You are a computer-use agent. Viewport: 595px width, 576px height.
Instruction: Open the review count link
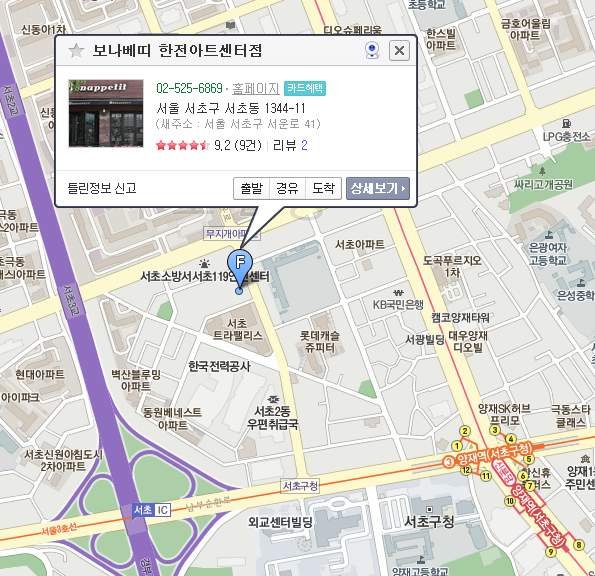tap(304, 145)
